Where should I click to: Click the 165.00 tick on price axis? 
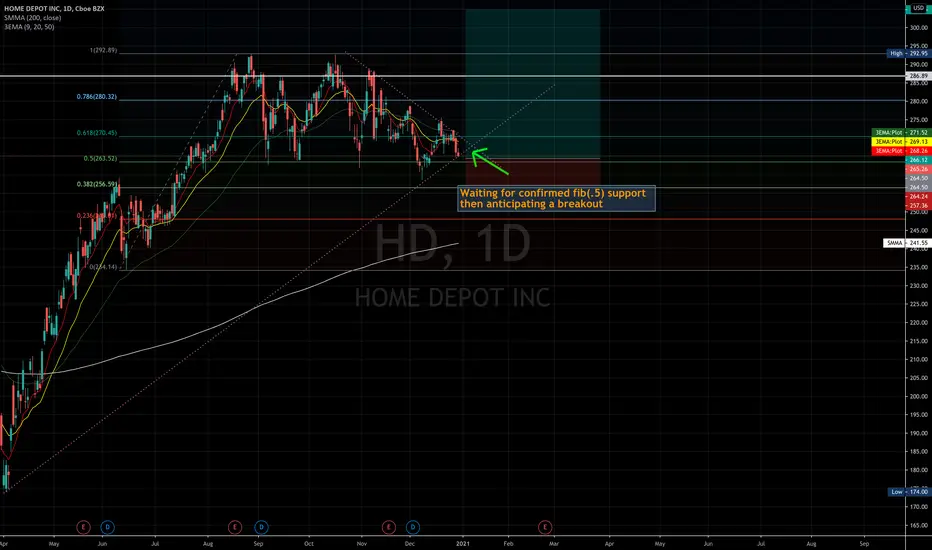coord(918,525)
